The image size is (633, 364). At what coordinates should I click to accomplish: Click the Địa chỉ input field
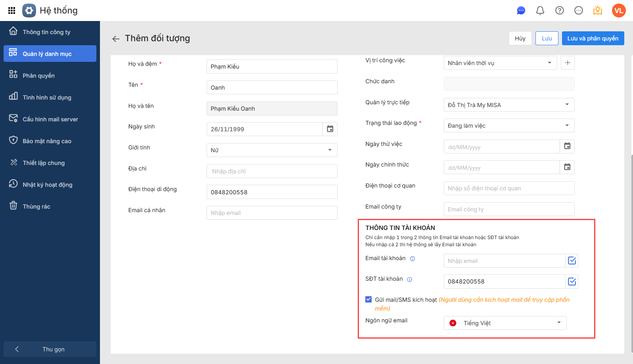[x=272, y=171]
